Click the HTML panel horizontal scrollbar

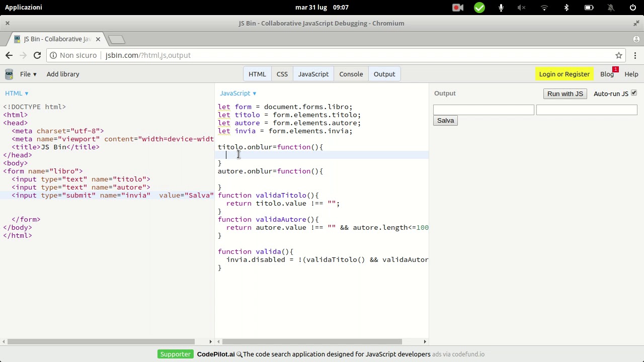click(x=101, y=341)
